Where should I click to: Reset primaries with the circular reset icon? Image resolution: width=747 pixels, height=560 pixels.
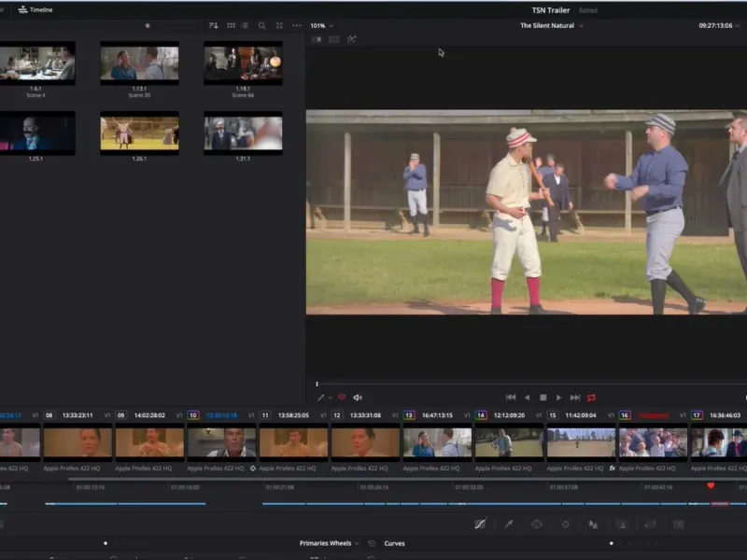(372, 543)
